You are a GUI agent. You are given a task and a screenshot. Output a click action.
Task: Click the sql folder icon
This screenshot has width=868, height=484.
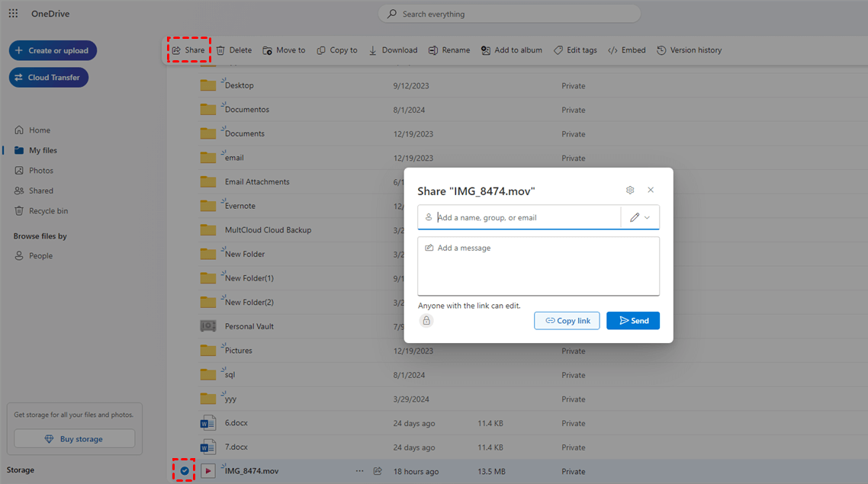[x=208, y=374]
